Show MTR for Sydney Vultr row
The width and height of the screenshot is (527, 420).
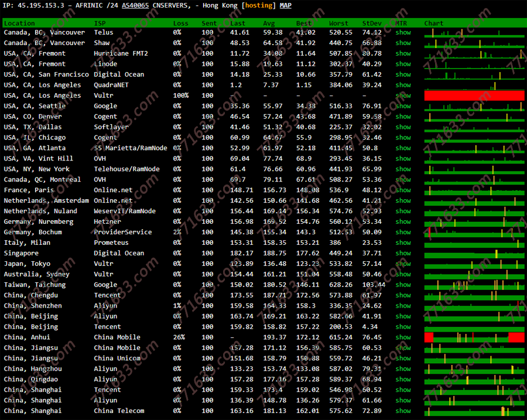coord(403,274)
